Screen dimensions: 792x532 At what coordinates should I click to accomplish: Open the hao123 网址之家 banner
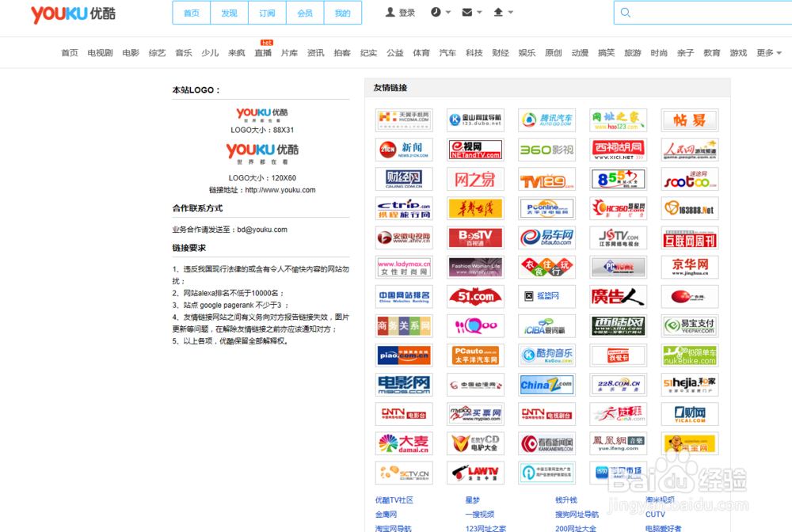[619, 120]
